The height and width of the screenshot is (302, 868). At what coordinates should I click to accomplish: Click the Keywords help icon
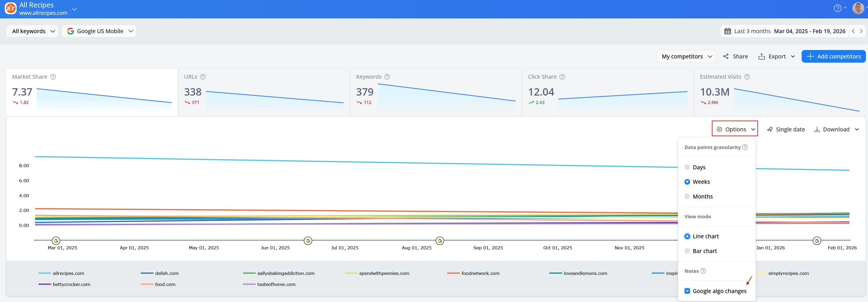(x=387, y=77)
